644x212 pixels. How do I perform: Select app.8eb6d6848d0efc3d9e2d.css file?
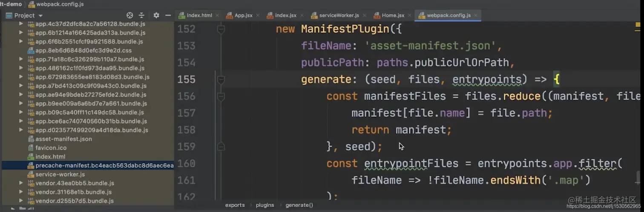tap(83, 50)
